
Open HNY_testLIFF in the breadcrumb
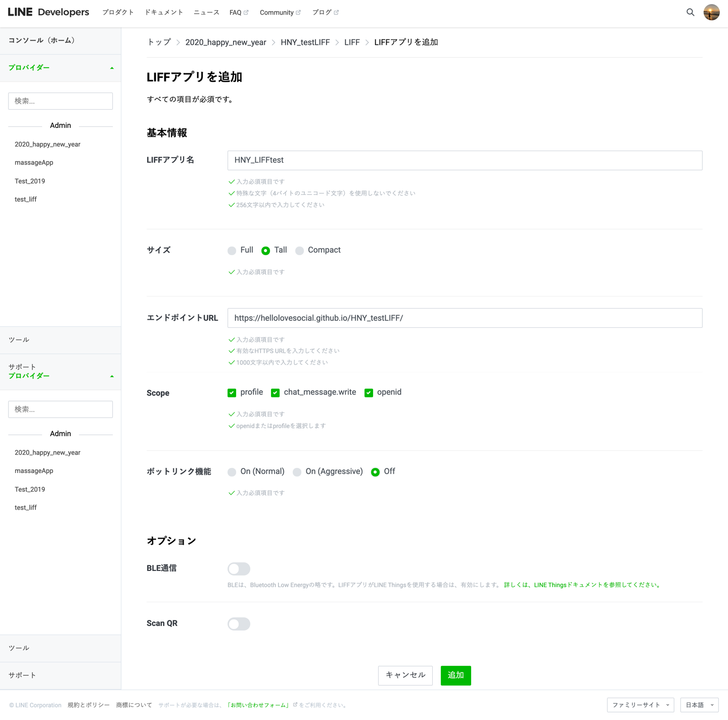305,42
